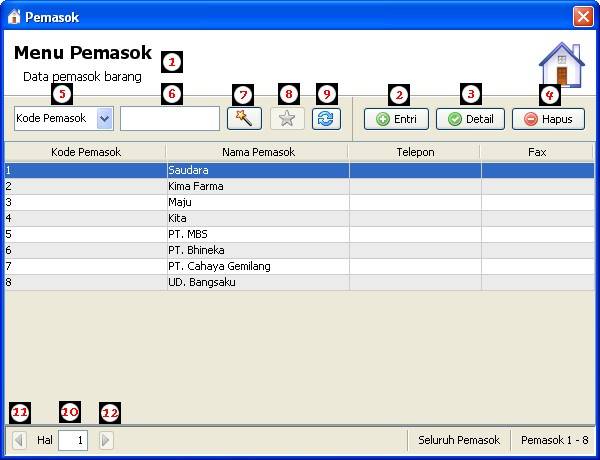Click the Entri button
Viewport: 600px width, 460px height.
(x=396, y=119)
